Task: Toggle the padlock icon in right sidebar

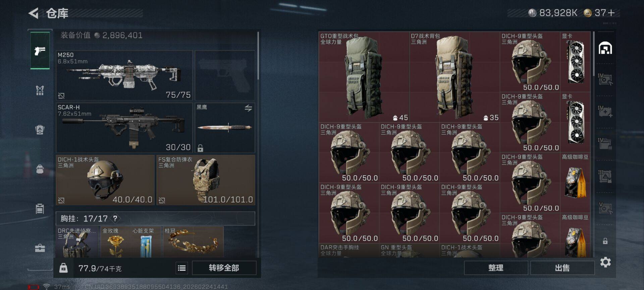Action: tap(605, 241)
